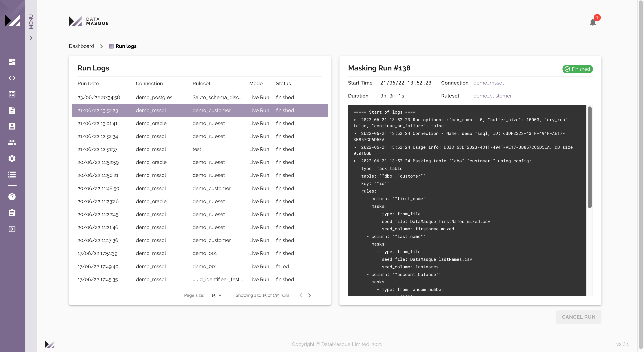This screenshot has width=644, height=352.
Task: Select the run from 17/06/22 17:51:39
Action: (x=200, y=253)
